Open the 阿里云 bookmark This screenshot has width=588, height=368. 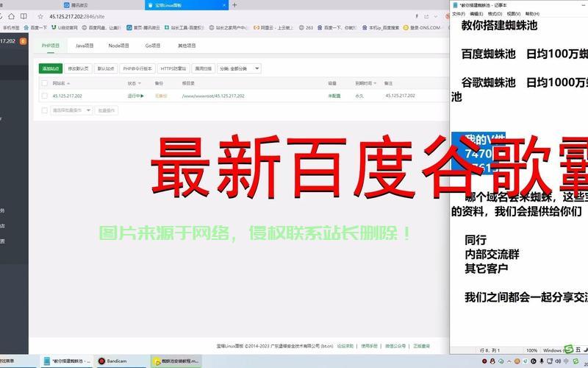click(x=273, y=27)
